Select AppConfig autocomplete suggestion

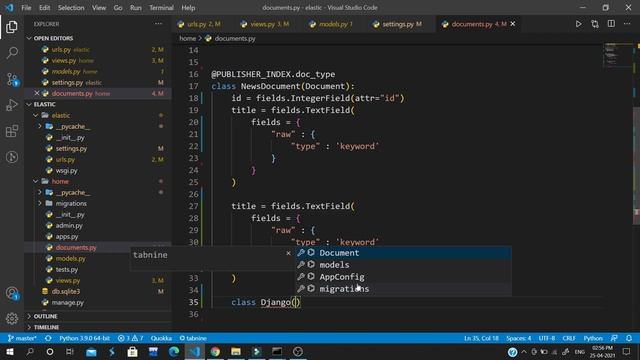tap(403, 277)
